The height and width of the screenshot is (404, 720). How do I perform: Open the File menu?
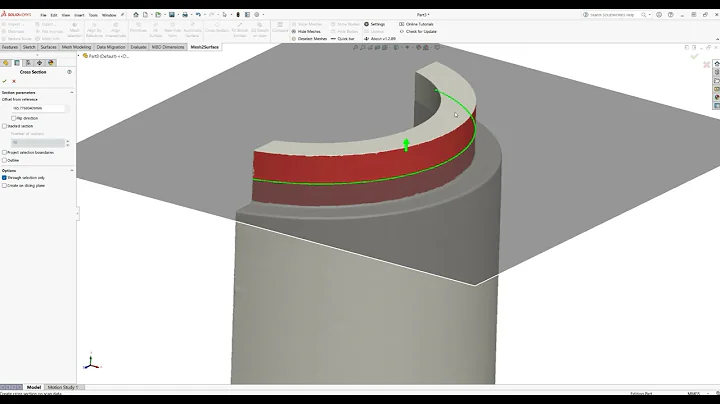pyautogui.click(x=43, y=15)
